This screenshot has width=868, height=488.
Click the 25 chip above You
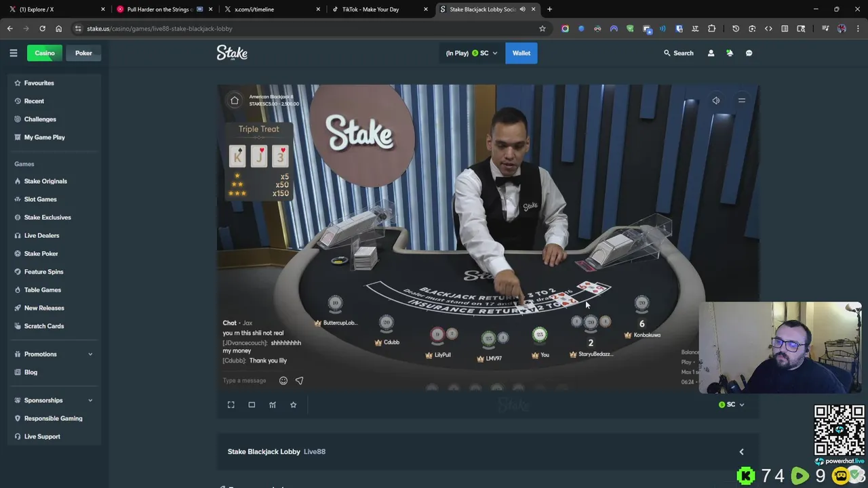(x=539, y=334)
